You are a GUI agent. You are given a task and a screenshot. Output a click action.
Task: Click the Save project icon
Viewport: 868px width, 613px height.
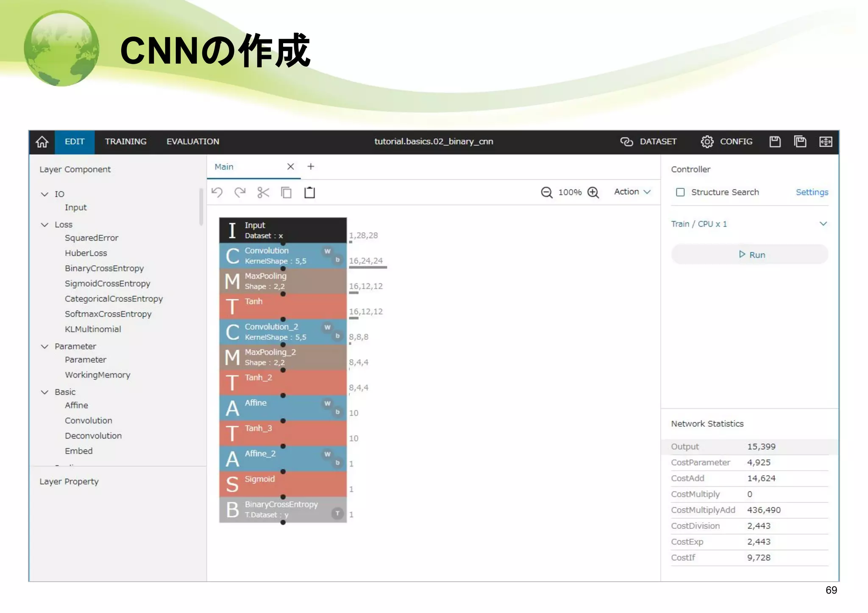(x=775, y=141)
